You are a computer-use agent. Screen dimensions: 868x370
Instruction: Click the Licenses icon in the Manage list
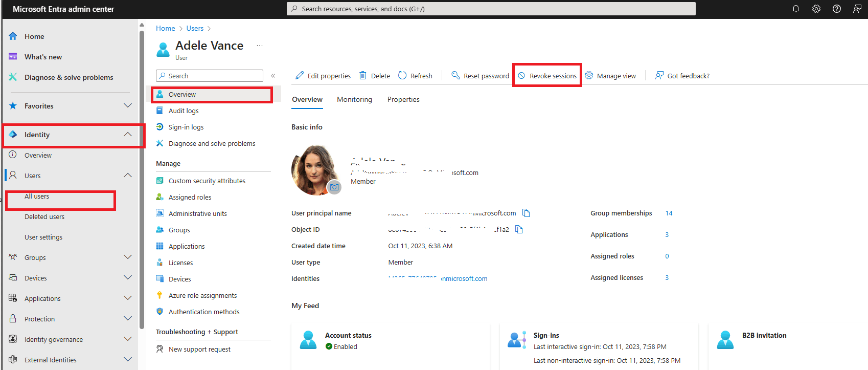point(159,263)
